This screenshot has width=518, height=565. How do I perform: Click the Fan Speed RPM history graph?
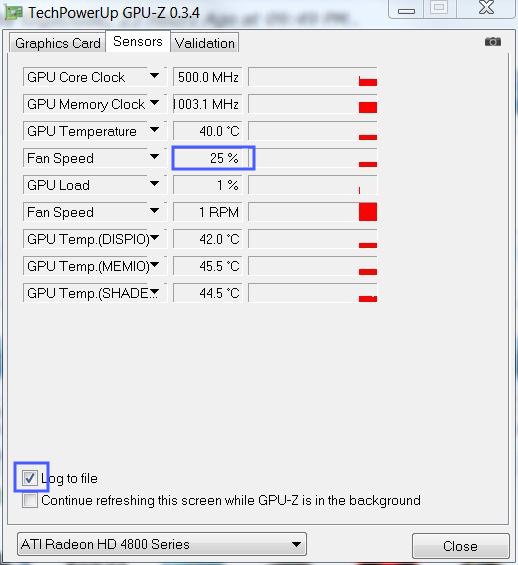pyautogui.click(x=313, y=212)
